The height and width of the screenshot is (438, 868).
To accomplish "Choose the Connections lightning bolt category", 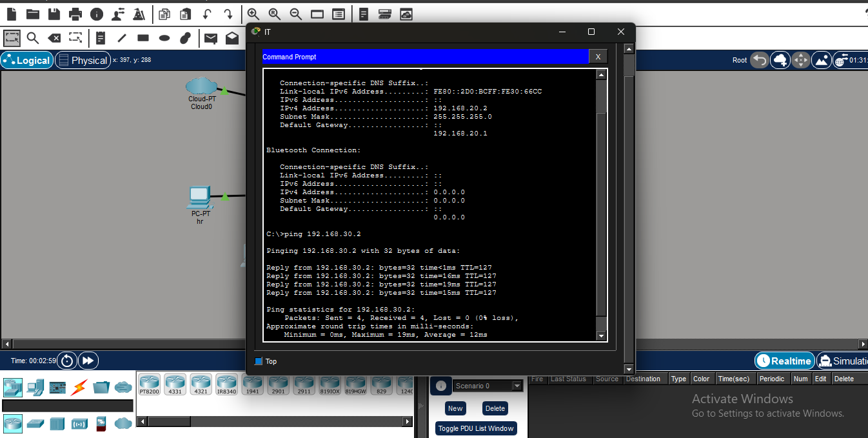I will click(79, 388).
